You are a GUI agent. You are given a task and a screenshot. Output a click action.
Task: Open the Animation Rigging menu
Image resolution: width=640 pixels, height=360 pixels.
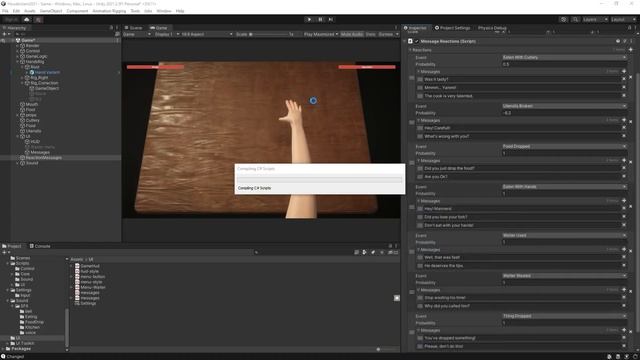[x=109, y=11]
